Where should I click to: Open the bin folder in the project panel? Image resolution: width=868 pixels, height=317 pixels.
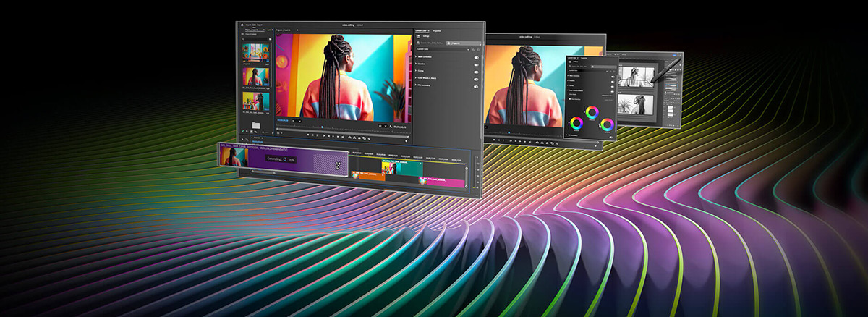pos(256,125)
